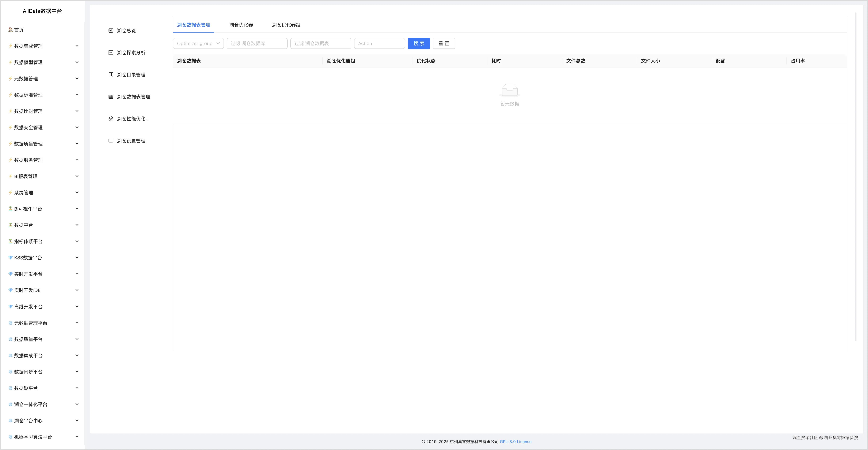Click the 湖仓目录管理 document icon

[x=111, y=75]
